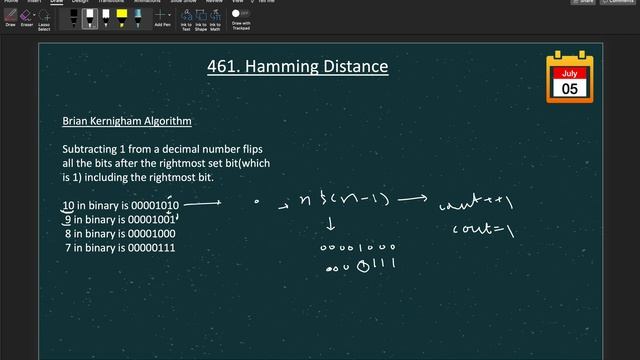Viewport: 640px width, 360px height.
Task: Open the Eraser options dropdown arrow
Action: coord(34,15)
